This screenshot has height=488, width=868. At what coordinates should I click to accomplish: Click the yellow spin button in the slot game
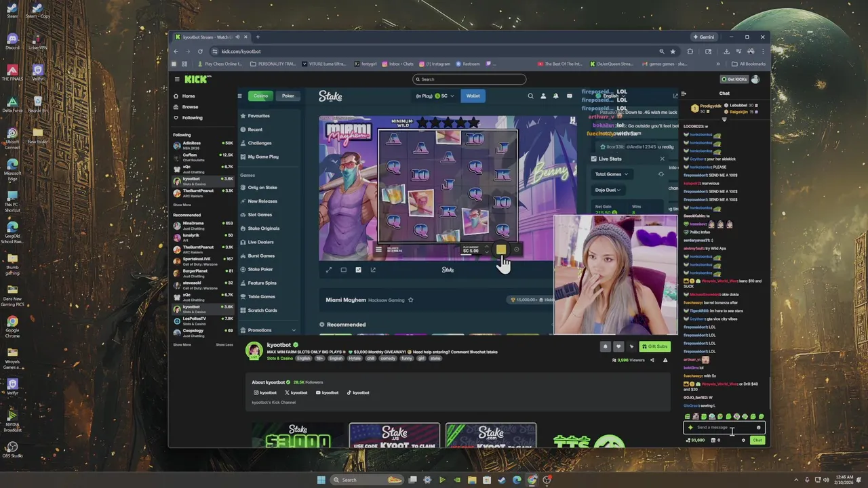(501, 249)
